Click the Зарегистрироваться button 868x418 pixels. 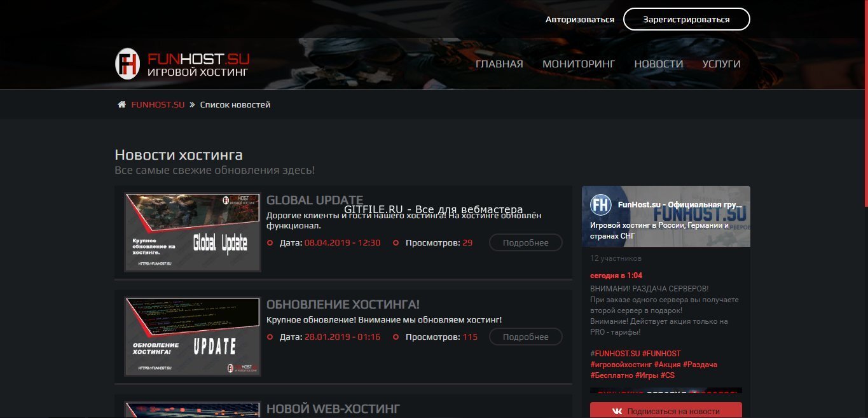687,19
